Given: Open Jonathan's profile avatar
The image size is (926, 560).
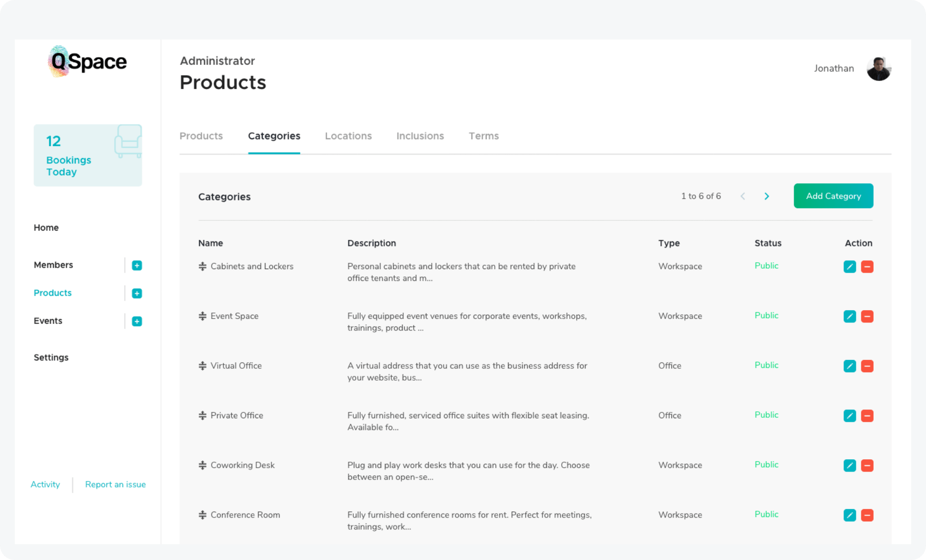Looking at the screenshot, I should [879, 69].
